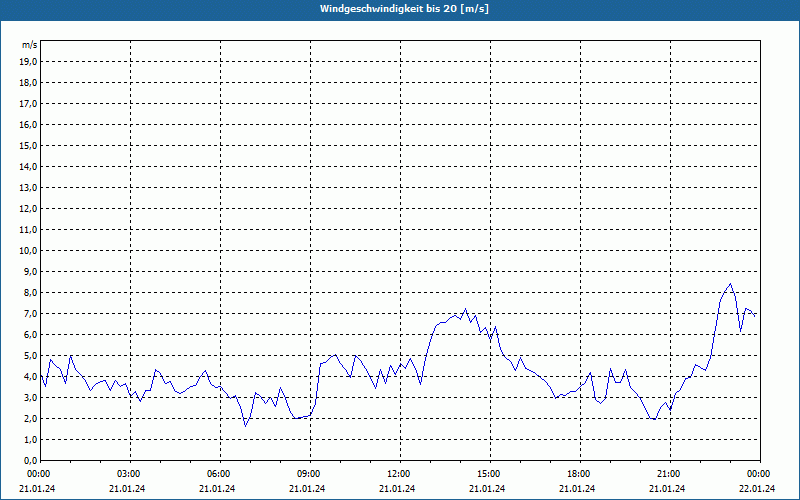The height and width of the screenshot is (500, 800).
Task: Click the 0,0 y-axis label
Action: click(x=31, y=460)
